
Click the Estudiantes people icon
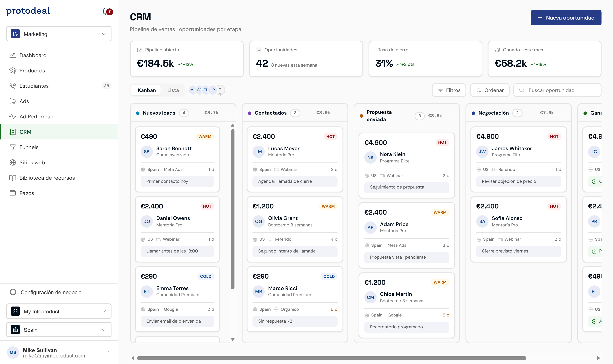[12, 86]
